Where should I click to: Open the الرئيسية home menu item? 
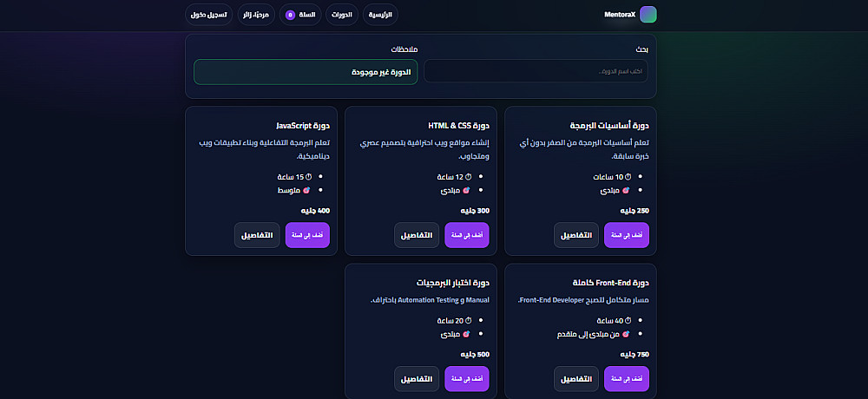[381, 15]
